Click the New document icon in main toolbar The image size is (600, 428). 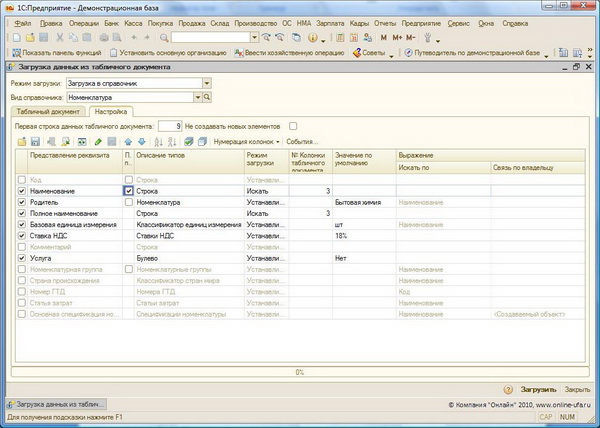16,37
